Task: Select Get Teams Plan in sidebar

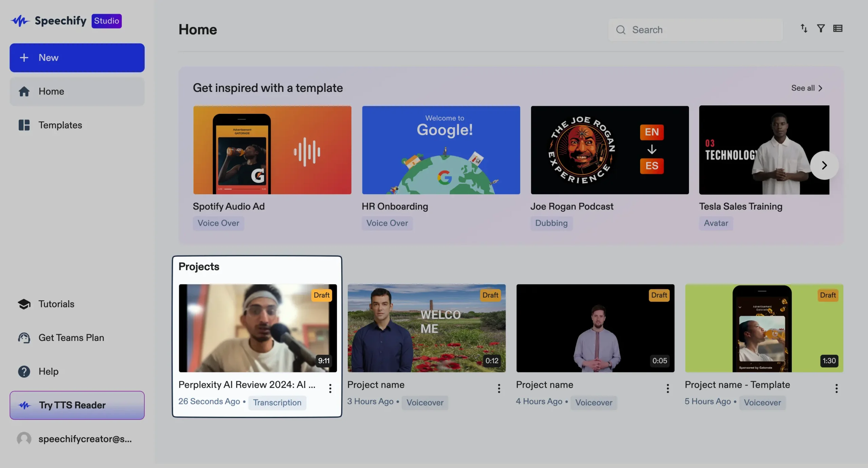Action: click(x=77, y=338)
